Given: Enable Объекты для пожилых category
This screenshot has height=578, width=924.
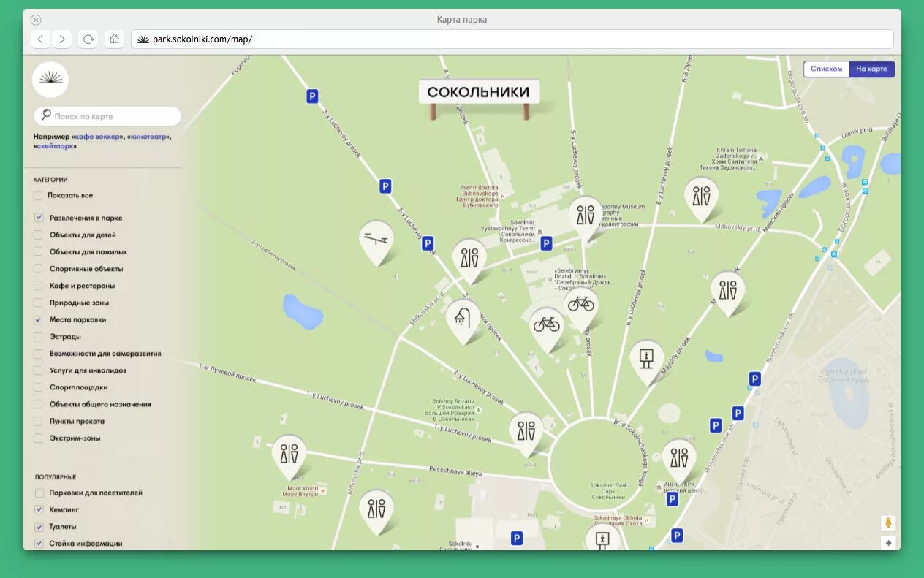Looking at the screenshot, I should 37,252.
